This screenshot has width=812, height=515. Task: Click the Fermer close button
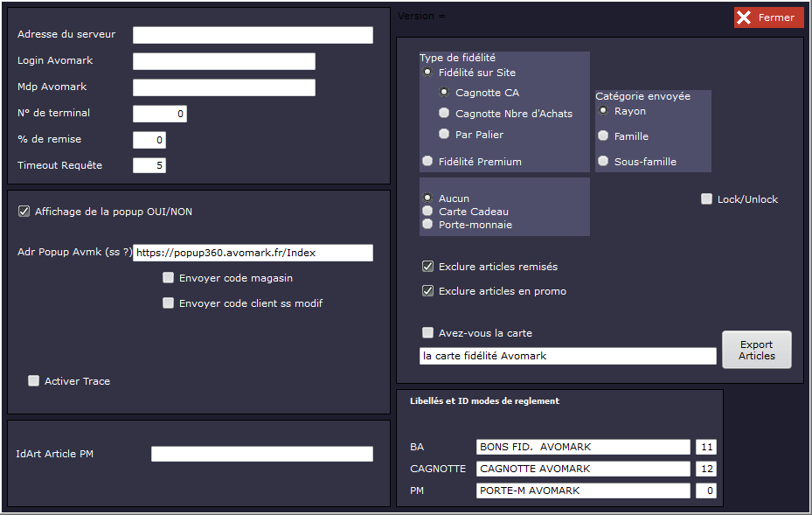pos(768,17)
